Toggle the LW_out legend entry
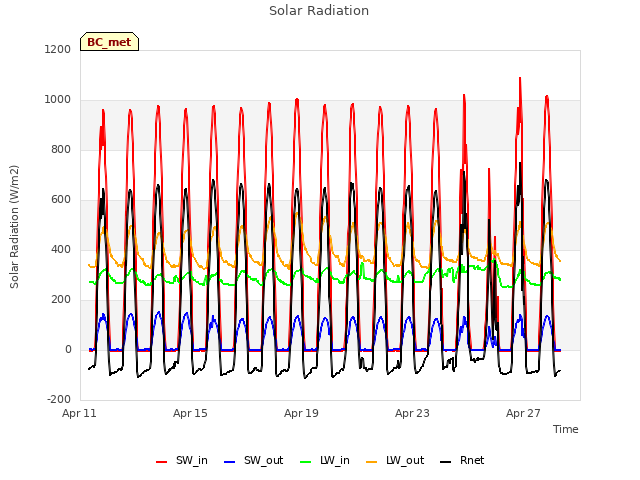The width and height of the screenshot is (640, 480). [x=395, y=460]
